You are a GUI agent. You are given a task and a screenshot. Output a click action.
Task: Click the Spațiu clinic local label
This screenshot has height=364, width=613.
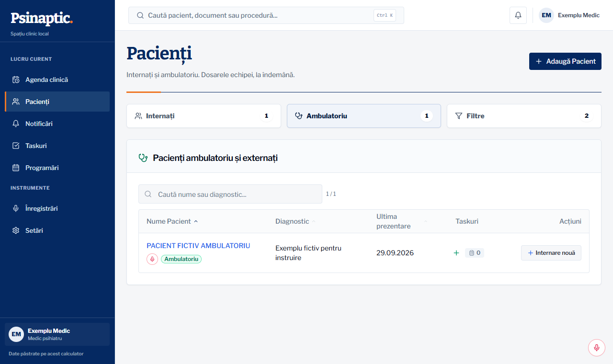(30, 34)
